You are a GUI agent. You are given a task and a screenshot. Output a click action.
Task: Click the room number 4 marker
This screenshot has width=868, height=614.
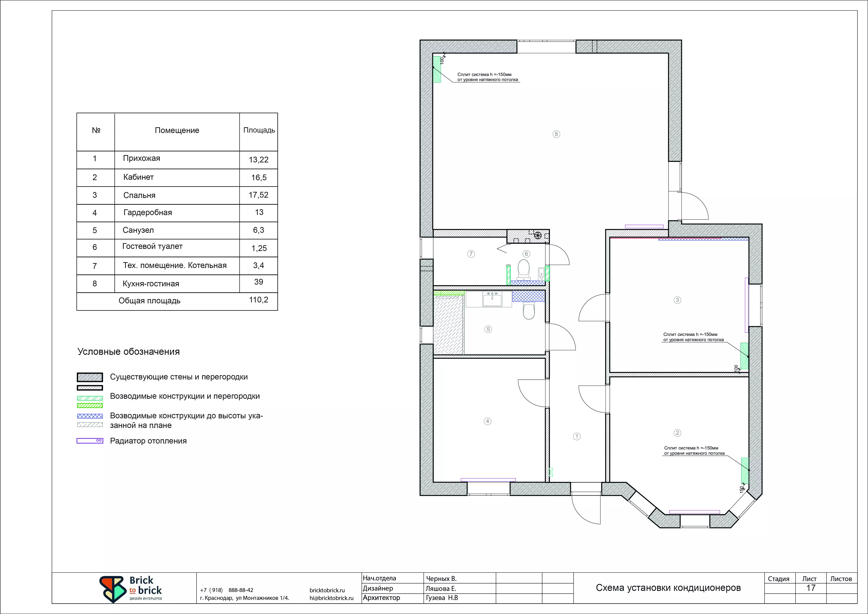coord(487,421)
